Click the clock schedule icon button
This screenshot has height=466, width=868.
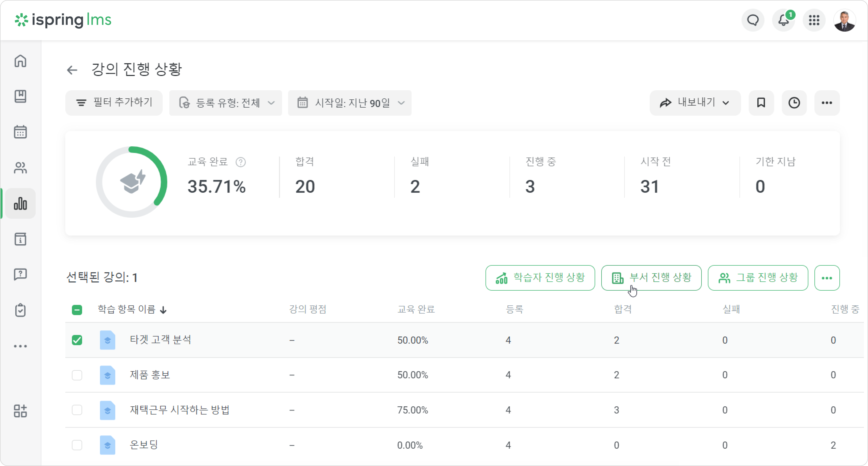794,103
